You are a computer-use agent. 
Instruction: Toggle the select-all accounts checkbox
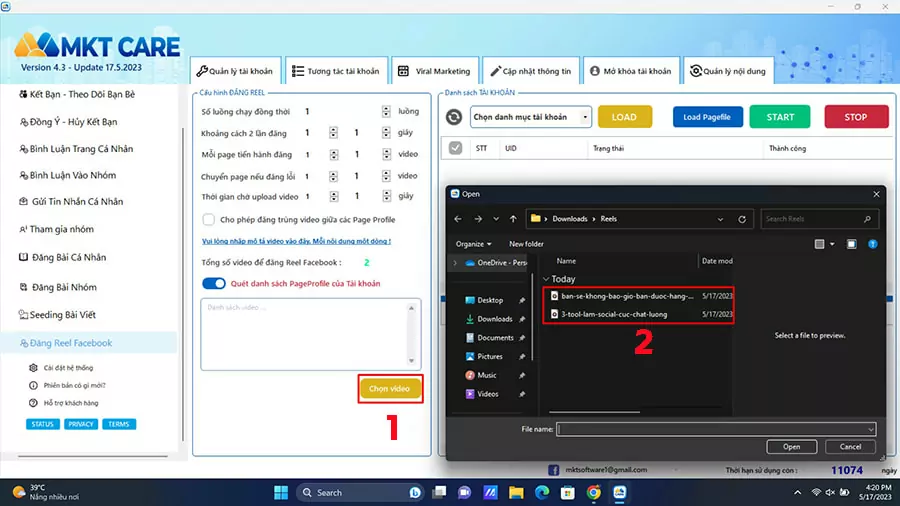[x=455, y=148]
